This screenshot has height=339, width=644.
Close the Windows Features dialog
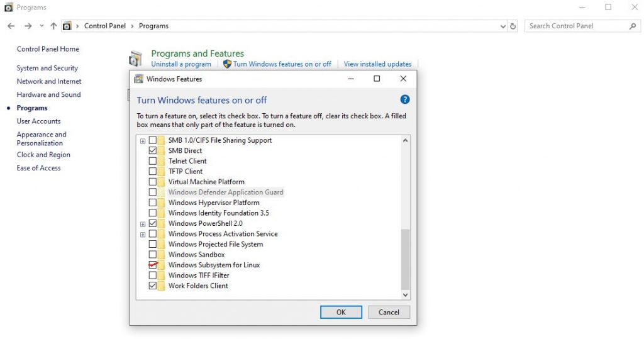pyautogui.click(x=403, y=79)
